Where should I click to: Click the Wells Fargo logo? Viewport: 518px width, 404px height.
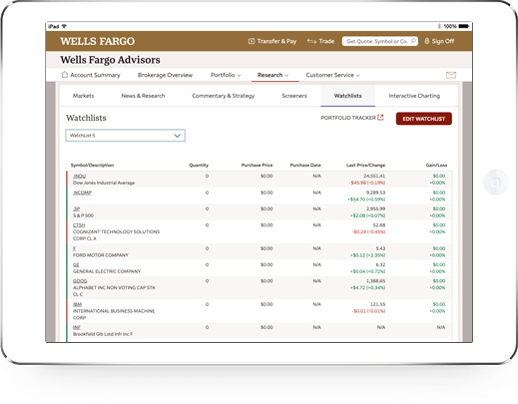point(97,41)
